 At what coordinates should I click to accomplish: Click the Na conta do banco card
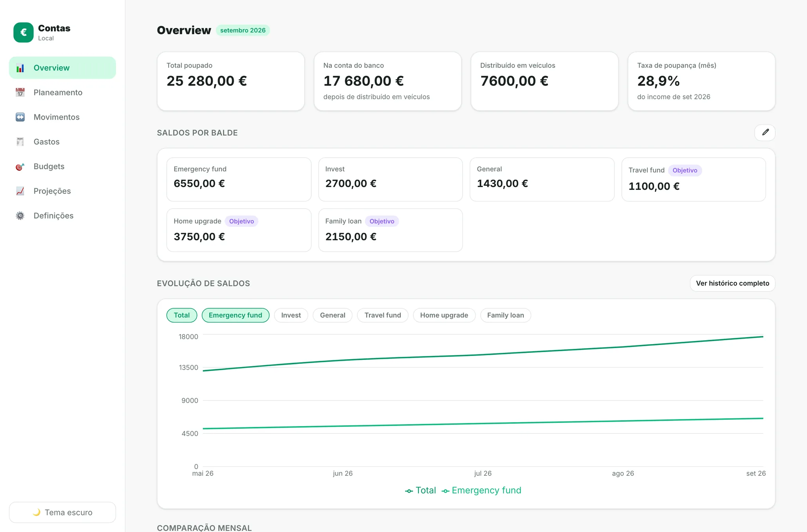388,81
